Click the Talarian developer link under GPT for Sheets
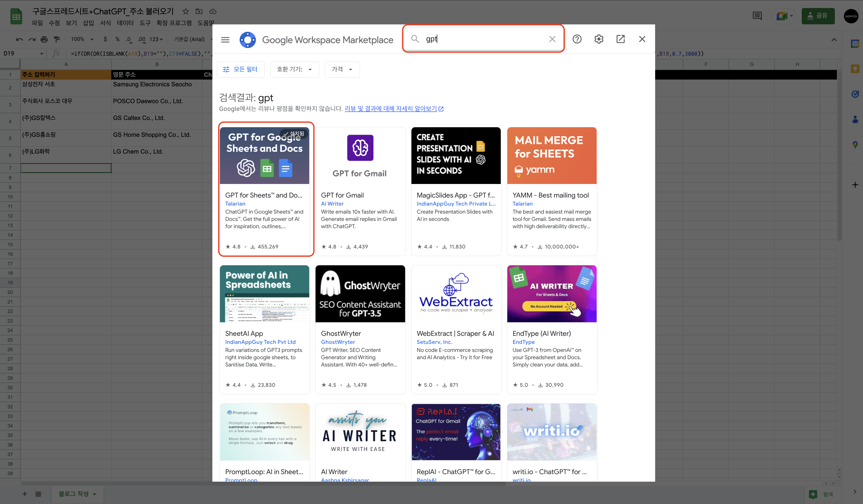This screenshot has width=863, height=504. [x=235, y=204]
